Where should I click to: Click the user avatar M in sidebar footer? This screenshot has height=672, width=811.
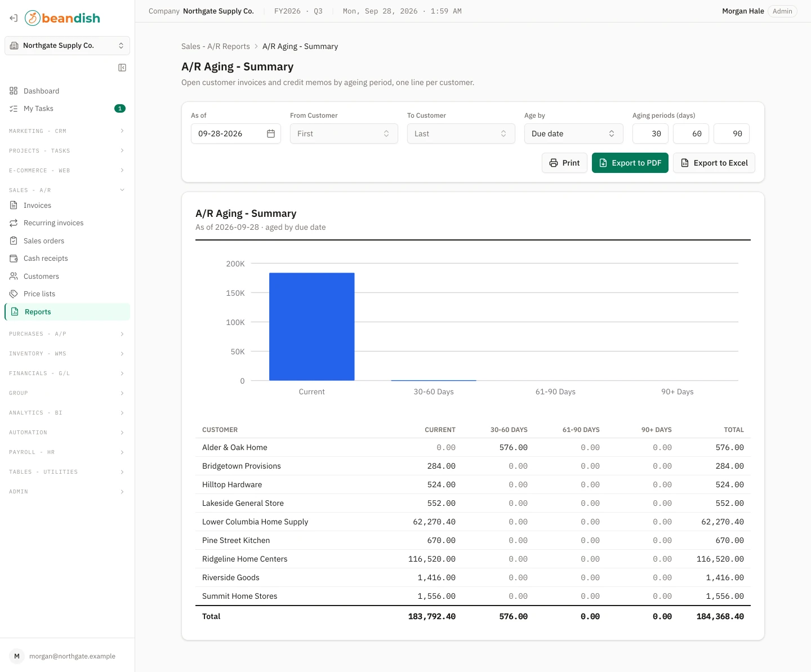(x=17, y=656)
